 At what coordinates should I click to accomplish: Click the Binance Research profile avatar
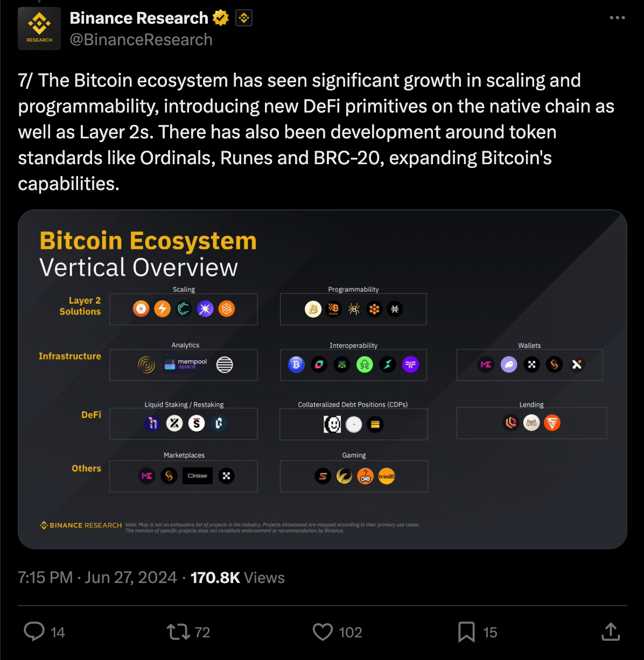click(39, 29)
